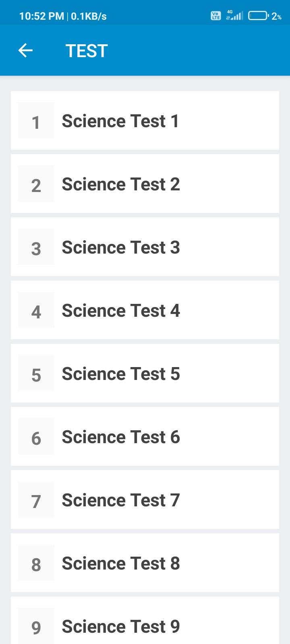This screenshot has height=644, width=290.
Task: Tap the back arrow icon
Action: click(25, 51)
